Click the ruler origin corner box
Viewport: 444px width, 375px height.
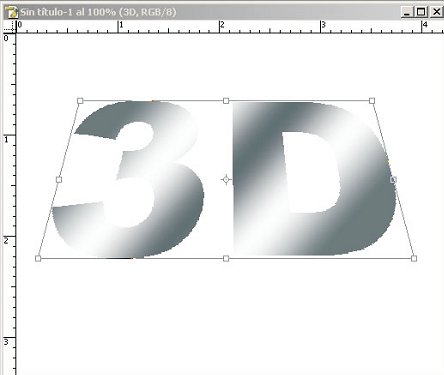coord(9,27)
